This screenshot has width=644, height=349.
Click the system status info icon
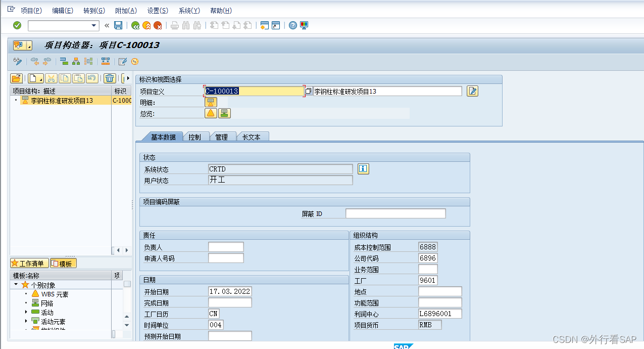[363, 169]
